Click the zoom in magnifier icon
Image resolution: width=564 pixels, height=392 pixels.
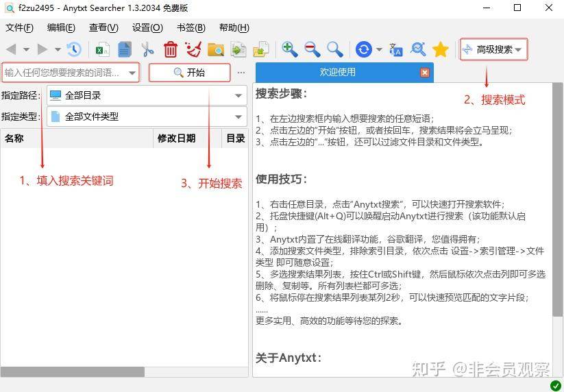point(290,49)
